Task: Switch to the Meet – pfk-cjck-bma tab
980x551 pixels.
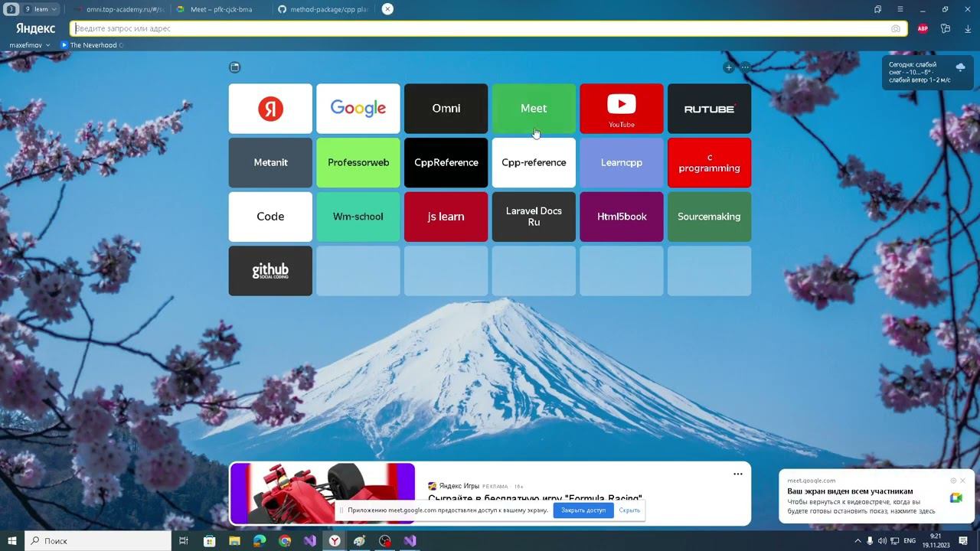Action: 220,9
